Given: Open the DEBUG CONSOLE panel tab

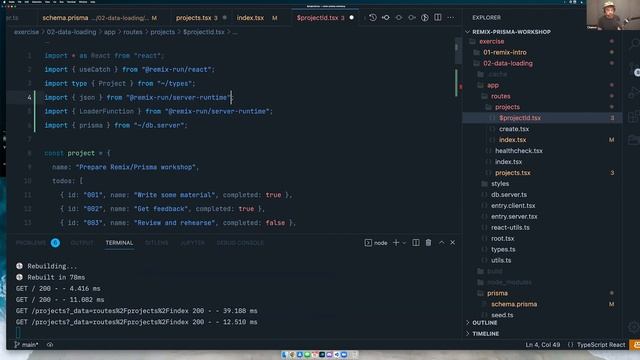Looking at the screenshot, I should click(240, 243).
